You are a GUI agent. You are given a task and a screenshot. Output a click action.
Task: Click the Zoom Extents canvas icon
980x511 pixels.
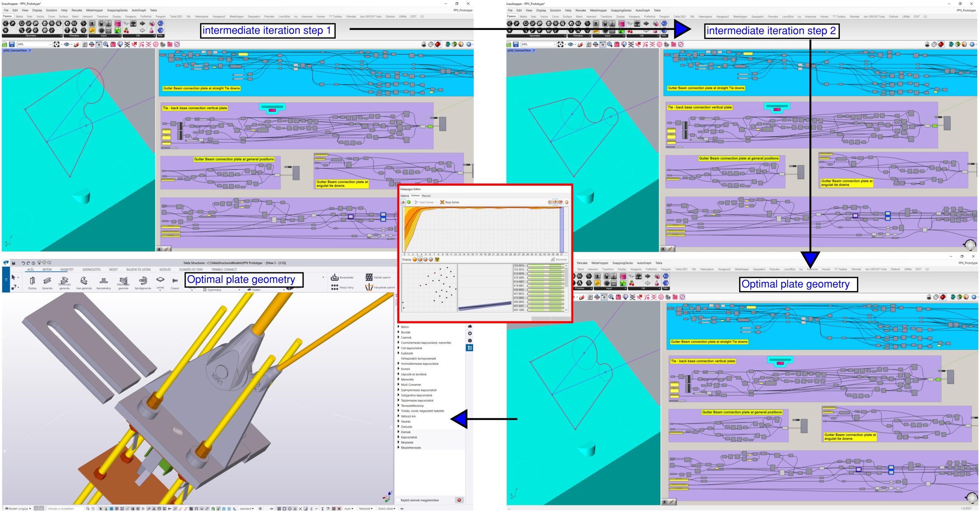point(57,44)
